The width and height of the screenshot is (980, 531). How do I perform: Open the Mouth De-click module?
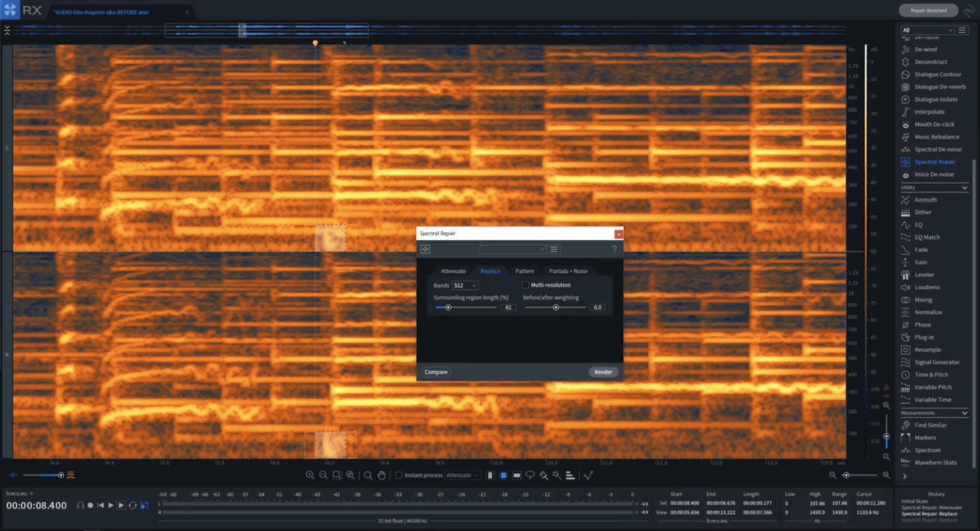click(934, 125)
